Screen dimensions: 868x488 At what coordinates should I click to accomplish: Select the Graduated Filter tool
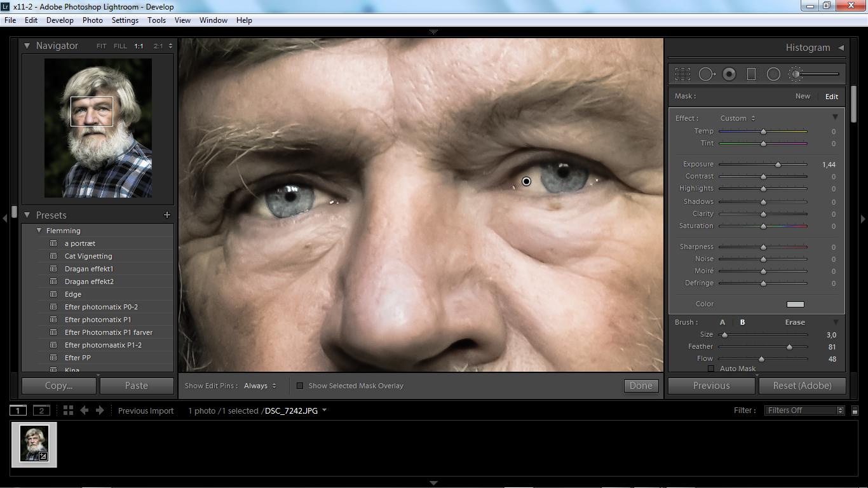[751, 74]
